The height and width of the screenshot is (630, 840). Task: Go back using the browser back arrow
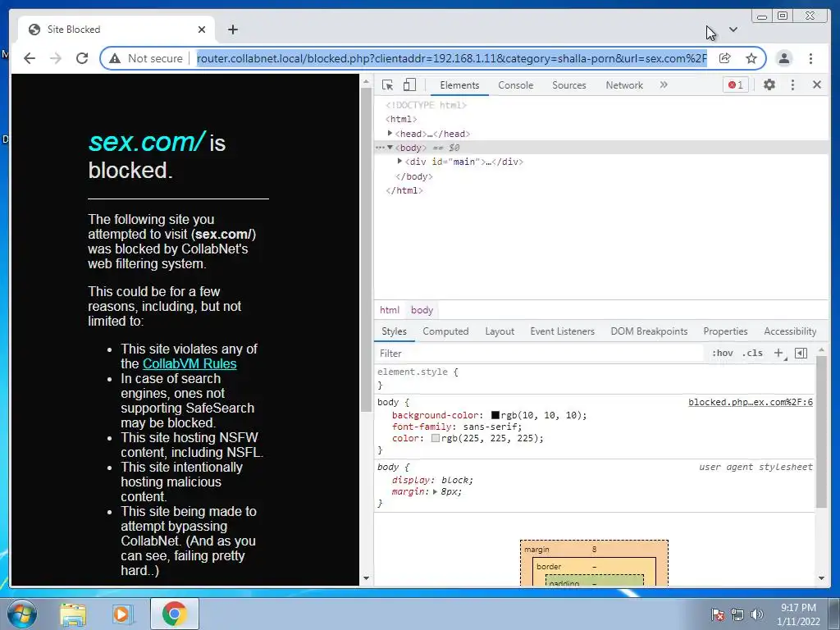click(x=30, y=58)
